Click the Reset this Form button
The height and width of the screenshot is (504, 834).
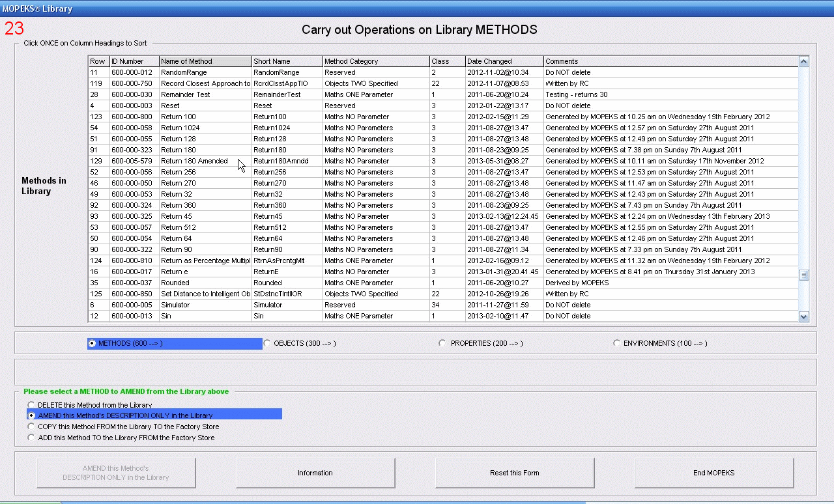click(515, 473)
